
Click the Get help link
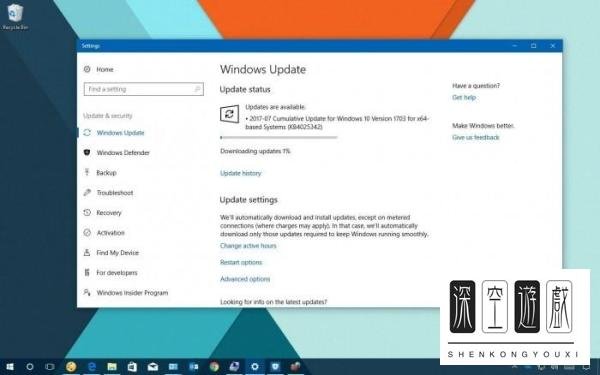464,97
